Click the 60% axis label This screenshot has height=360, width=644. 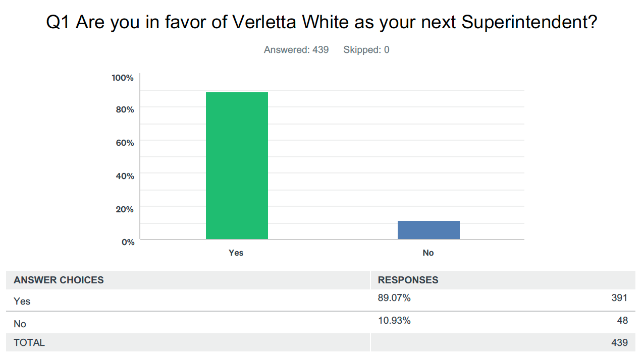click(125, 143)
